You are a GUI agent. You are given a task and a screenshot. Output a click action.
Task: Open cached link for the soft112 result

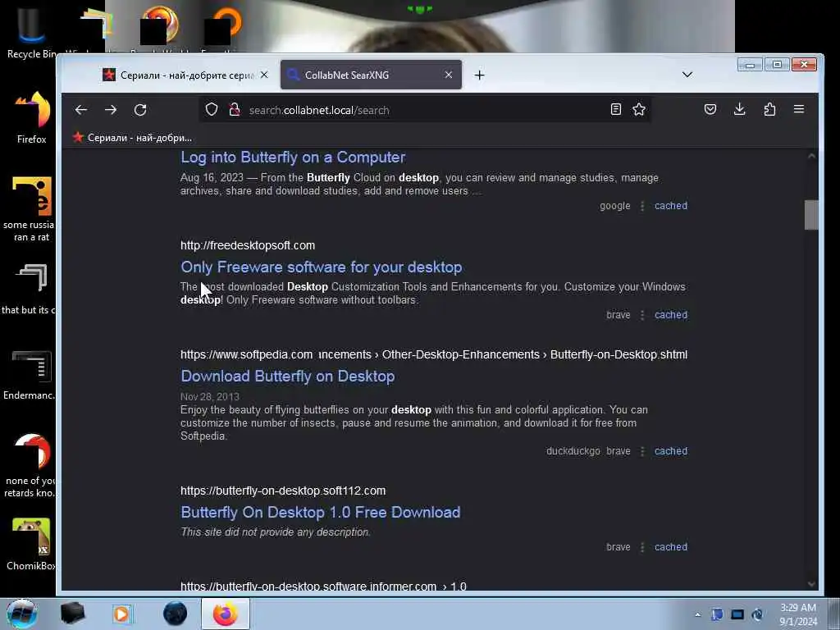point(671,547)
